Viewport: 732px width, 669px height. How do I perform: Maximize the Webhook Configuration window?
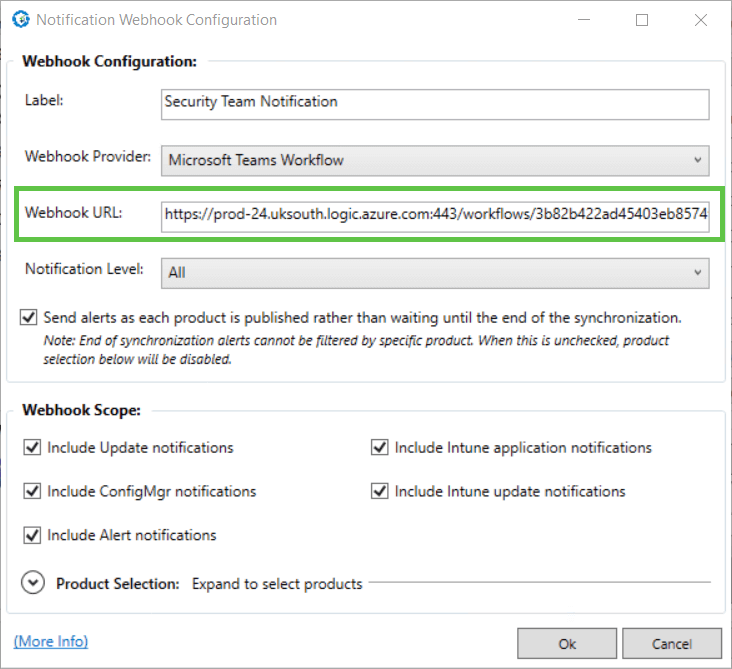point(642,20)
